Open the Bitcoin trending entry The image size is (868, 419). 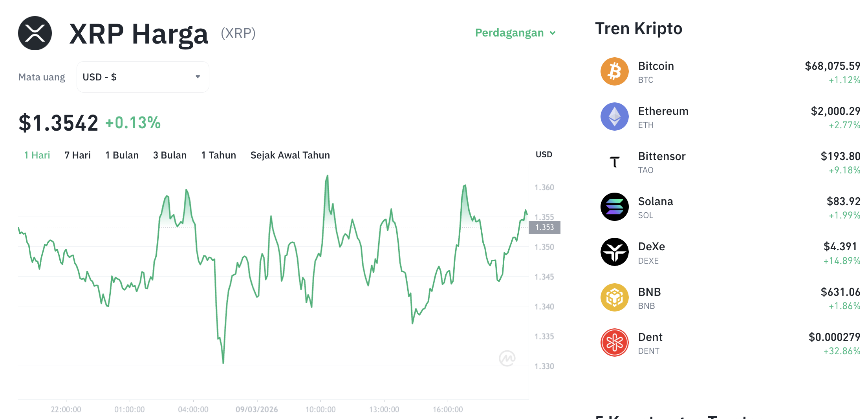(727, 72)
